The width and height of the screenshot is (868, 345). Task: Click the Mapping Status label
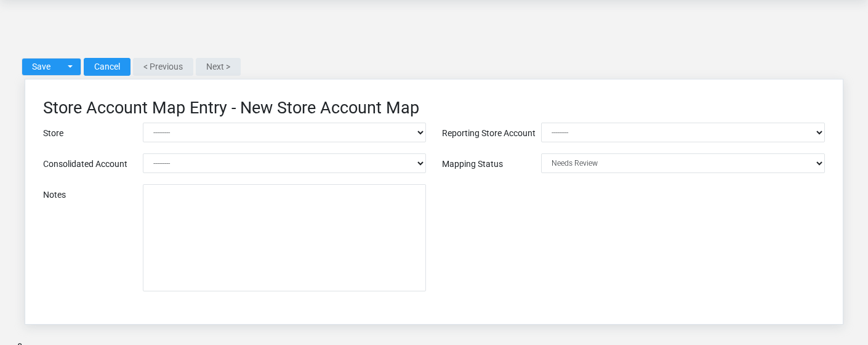tap(472, 164)
